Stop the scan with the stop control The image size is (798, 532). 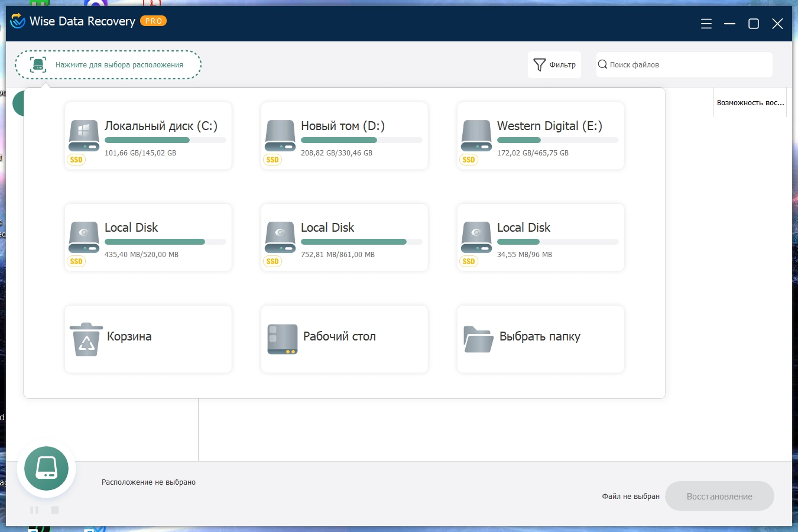(55, 510)
